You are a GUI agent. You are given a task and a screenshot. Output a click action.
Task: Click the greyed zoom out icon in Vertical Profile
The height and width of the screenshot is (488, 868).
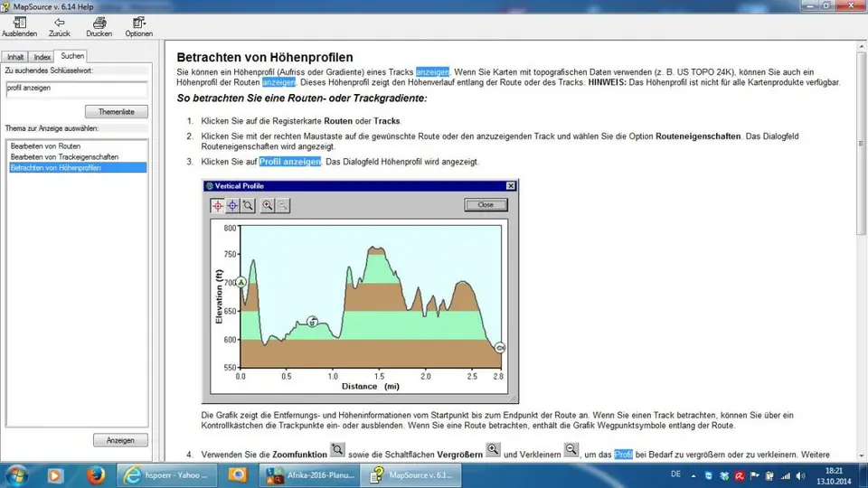click(283, 206)
